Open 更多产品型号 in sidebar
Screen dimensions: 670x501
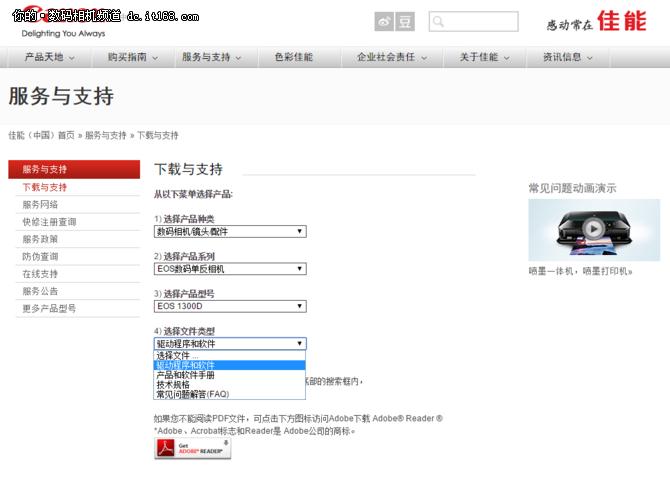49,308
